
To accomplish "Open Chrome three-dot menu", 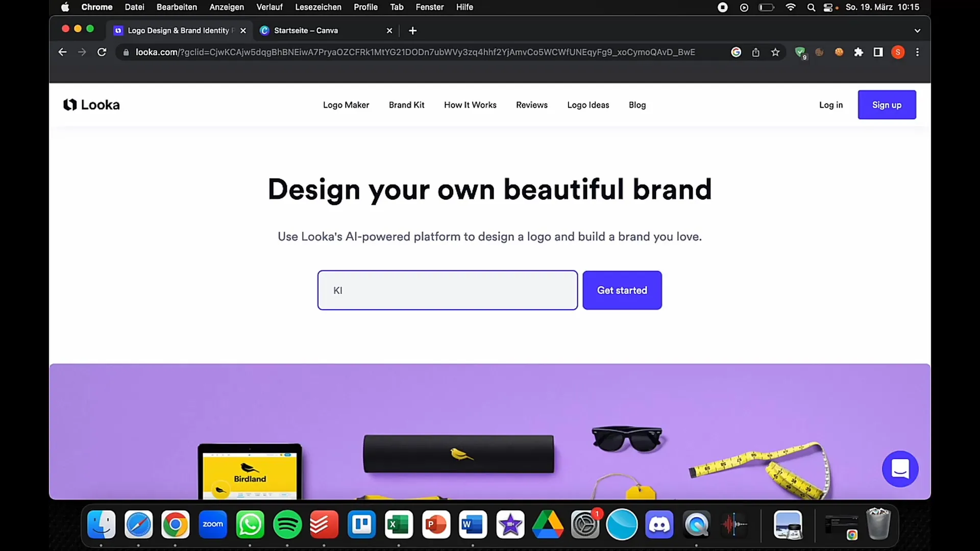I will pyautogui.click(x=917, y=52).
